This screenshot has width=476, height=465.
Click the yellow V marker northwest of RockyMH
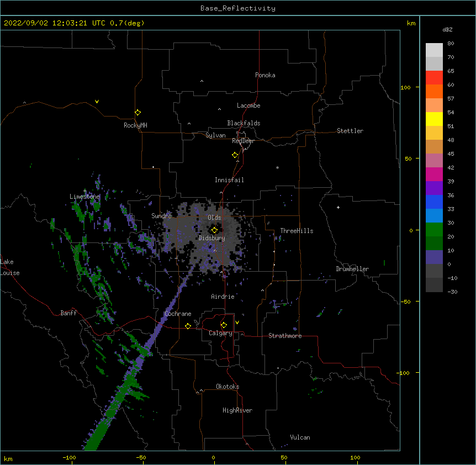97,102
